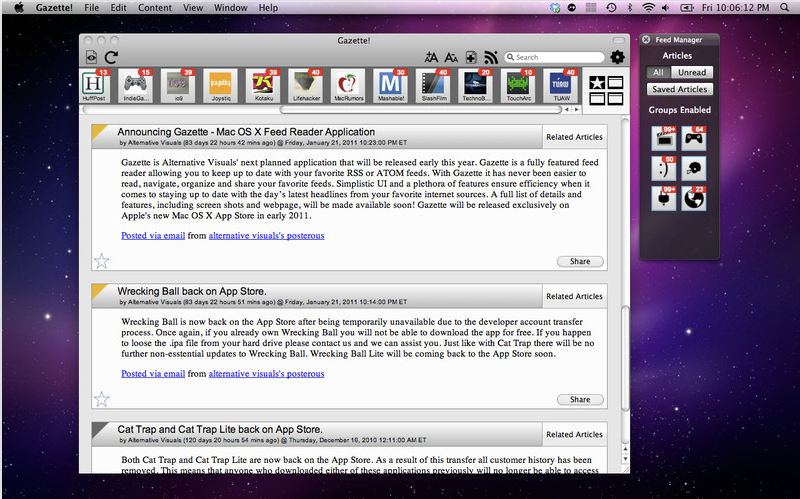Select the SlashFilm feed

434,86
